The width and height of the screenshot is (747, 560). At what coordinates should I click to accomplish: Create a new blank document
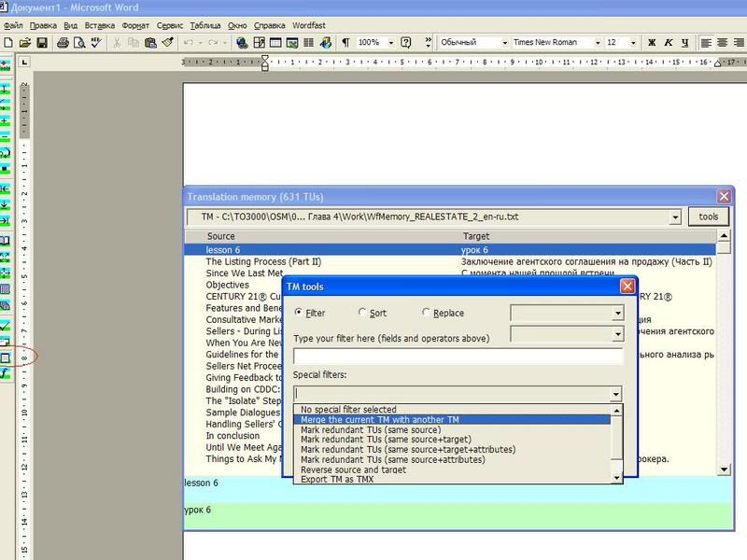point(8,43)
